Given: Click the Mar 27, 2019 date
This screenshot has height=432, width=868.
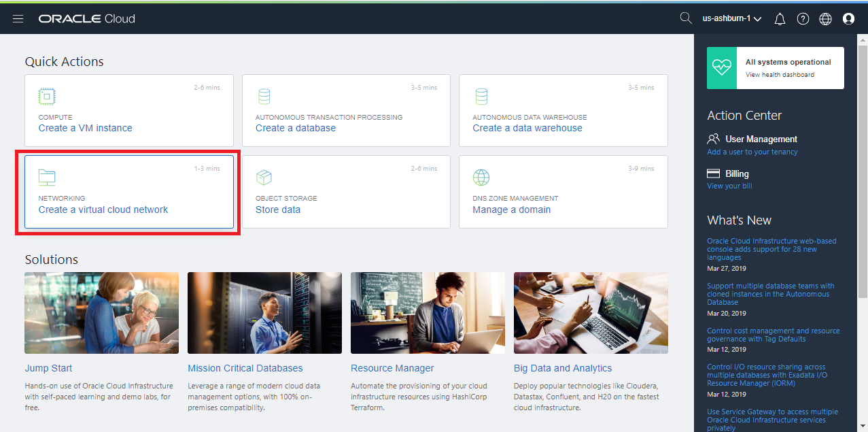Looking at the screenshot, I should pyautogui.click(x=727, y=269).
